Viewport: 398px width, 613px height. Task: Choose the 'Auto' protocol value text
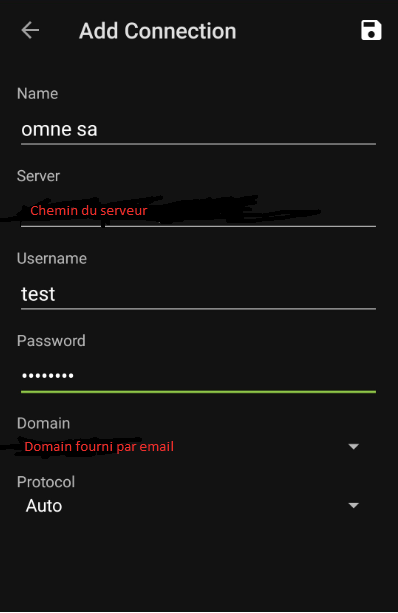[x=44, y=506]
